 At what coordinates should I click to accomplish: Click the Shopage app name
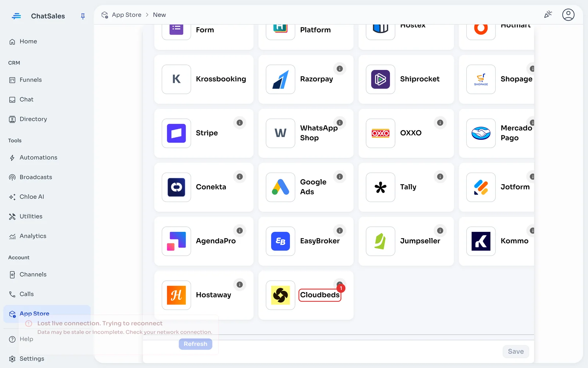[516, 79]
